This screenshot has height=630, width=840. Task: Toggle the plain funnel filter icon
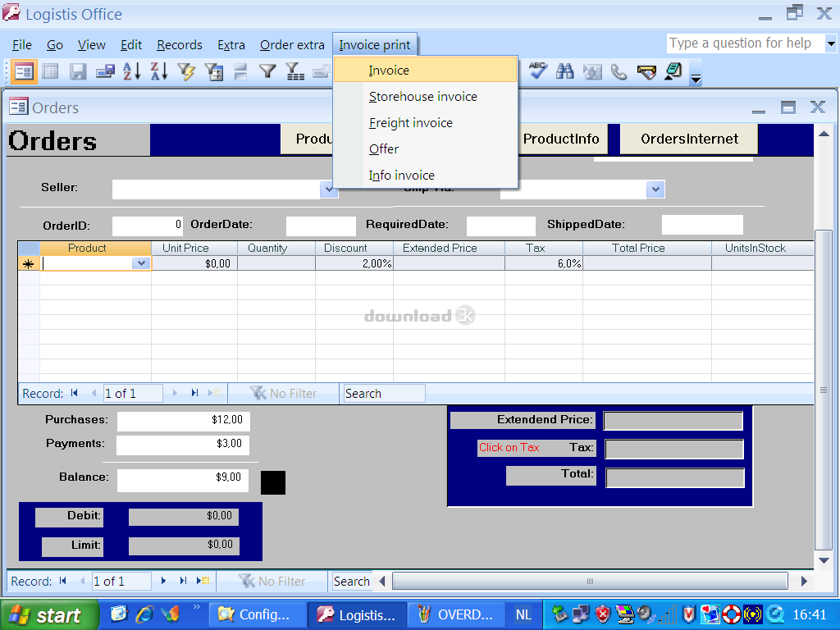(267, 72)
